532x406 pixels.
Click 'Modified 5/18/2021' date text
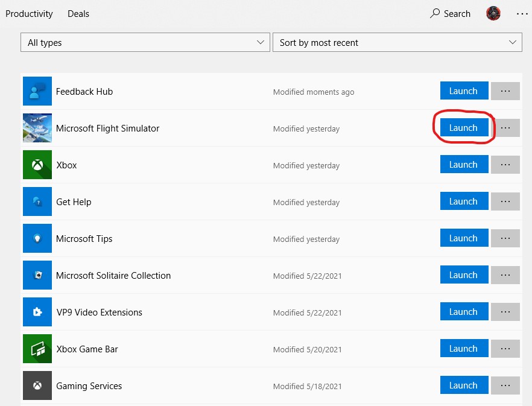tap(308, 386)
